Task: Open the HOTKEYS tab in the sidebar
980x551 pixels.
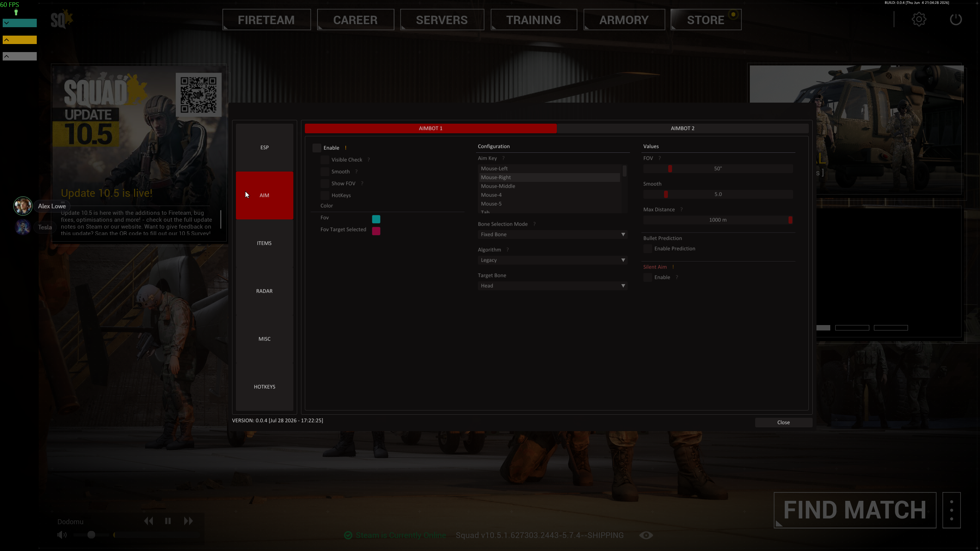Action: [264, 387]
